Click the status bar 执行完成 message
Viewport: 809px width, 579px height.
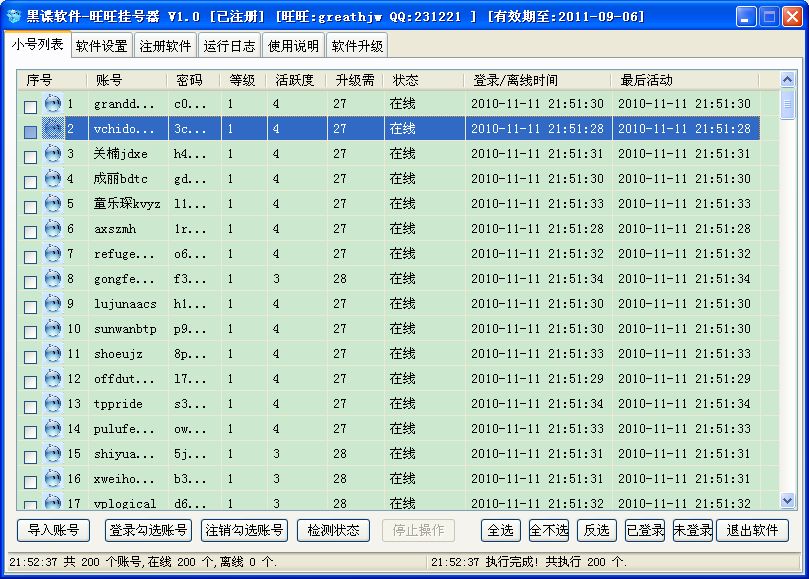click(x=529, y=562)
